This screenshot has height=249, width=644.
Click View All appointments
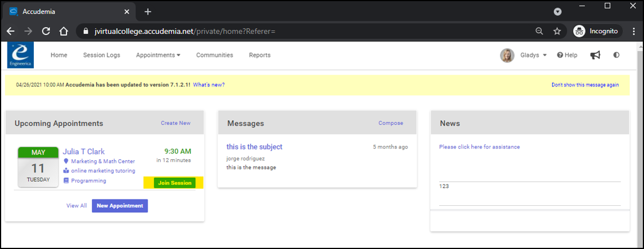tap(76, 206)
